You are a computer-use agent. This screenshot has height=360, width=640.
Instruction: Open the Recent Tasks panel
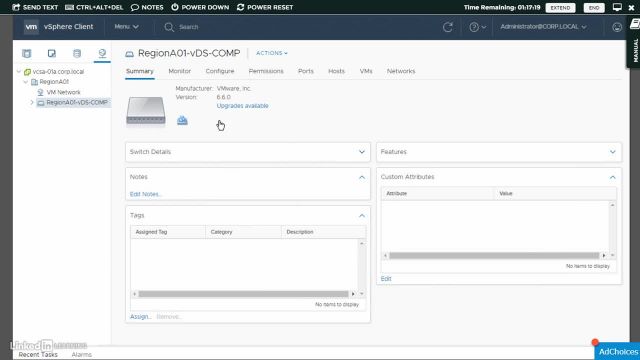[38, 355]
